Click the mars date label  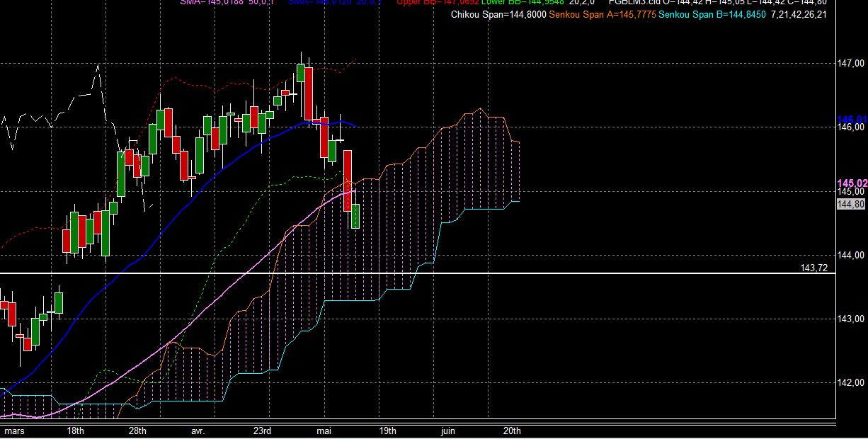pyautogui.click(x=14, y=431)
